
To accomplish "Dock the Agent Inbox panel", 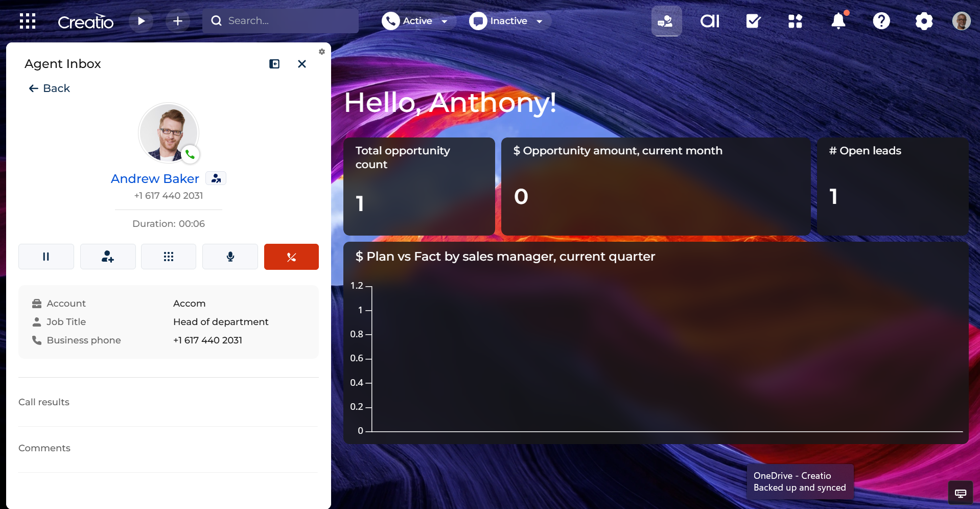I will click(274, 64).
